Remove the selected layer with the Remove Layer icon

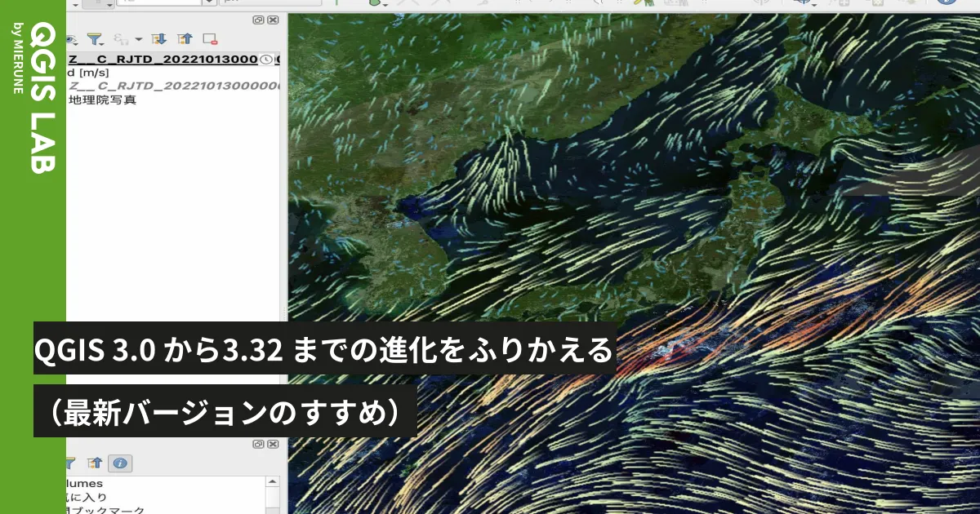pos(211,38)
